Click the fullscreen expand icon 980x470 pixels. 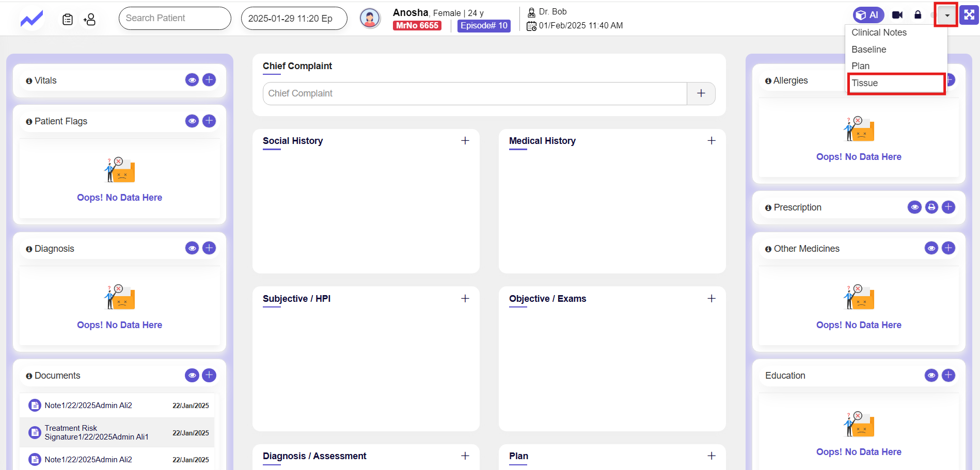click(x=969, y=15)
